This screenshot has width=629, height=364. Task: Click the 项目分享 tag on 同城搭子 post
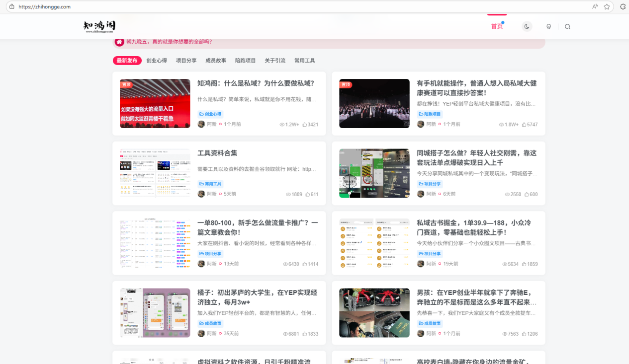[430, 184]
